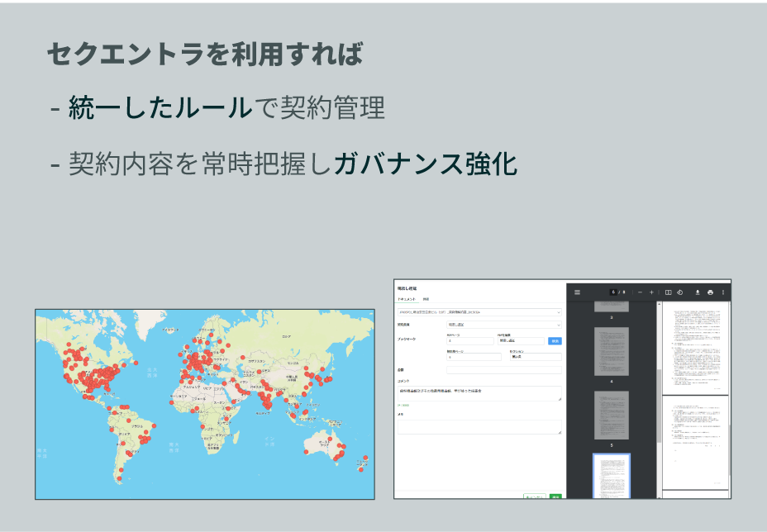Rotate the PDF with the rotate icon

[680, 292]
